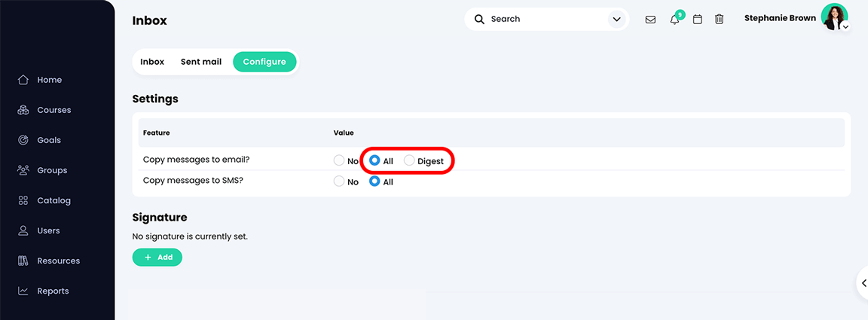The width and height of the screenshot is (868, 320).
Task: Open the mail envelope icon in header
Action: click(650, 20)
